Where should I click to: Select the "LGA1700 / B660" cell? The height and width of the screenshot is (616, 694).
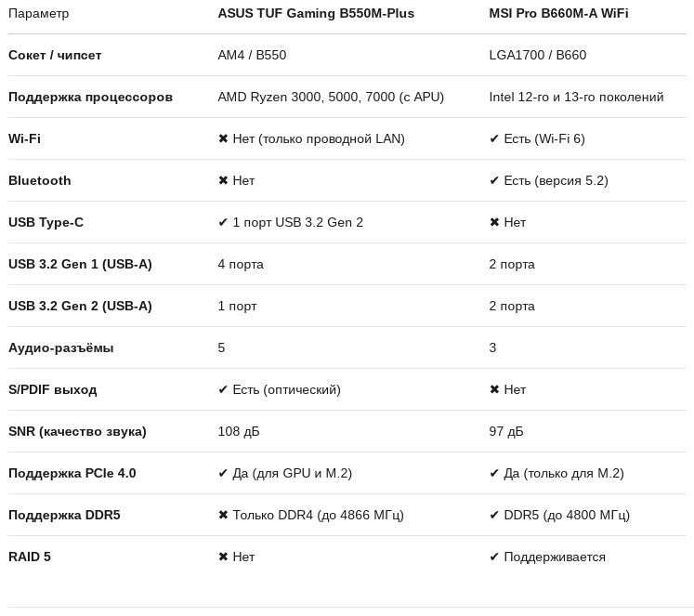click(x=537, y=55)
